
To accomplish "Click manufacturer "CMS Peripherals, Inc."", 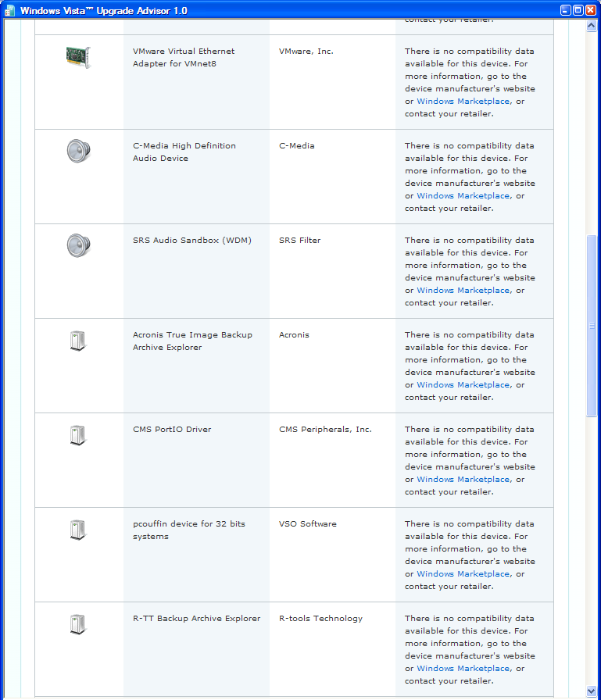I will click(325, 430).
